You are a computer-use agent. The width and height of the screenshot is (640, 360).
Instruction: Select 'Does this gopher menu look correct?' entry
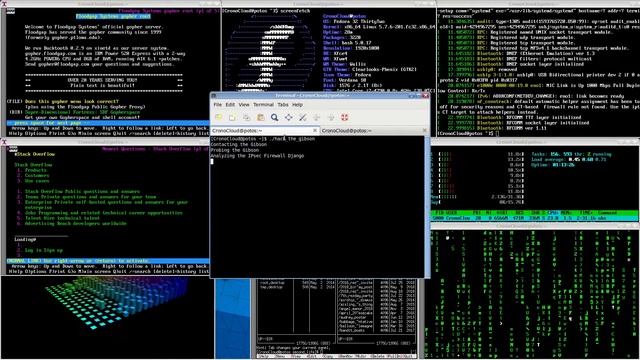click(x=72, y=101)
